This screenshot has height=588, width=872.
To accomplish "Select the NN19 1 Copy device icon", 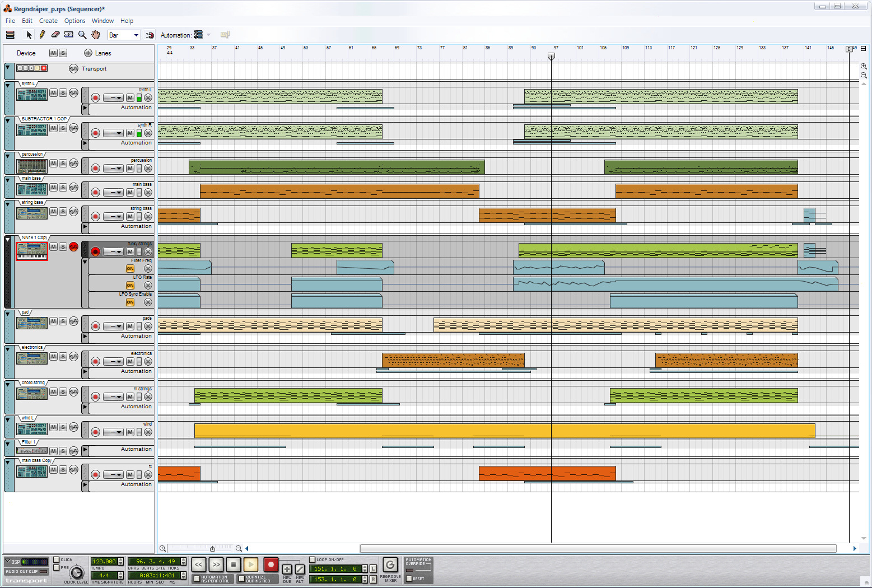I will point(32,251).
